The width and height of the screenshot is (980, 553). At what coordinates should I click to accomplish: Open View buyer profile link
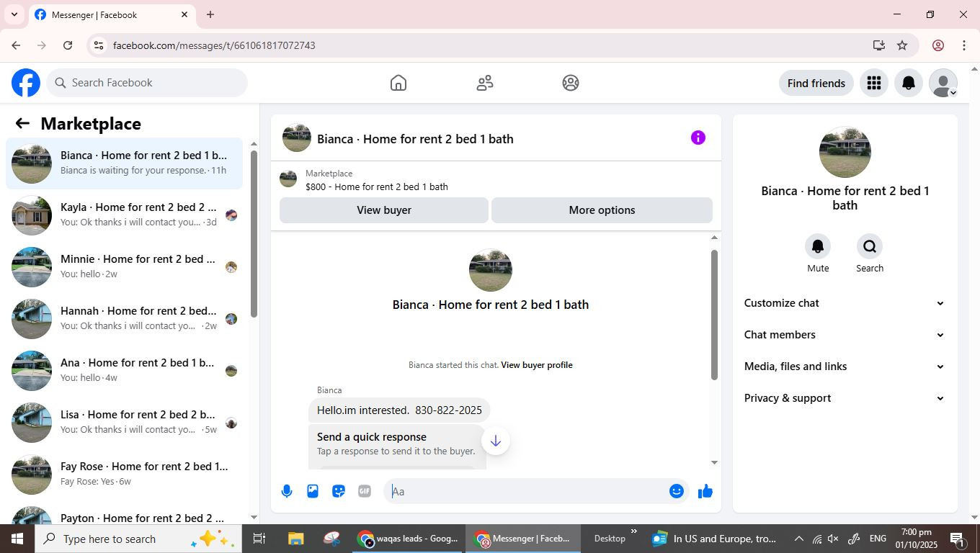537,365
